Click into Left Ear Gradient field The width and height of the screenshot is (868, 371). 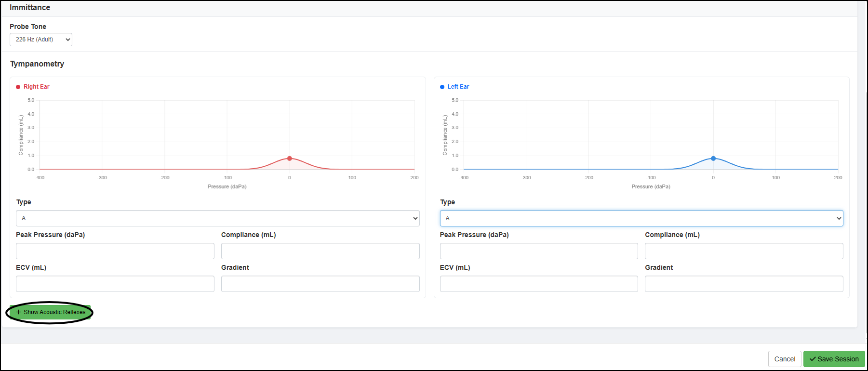pyautogui.click(x=744, y=284)
